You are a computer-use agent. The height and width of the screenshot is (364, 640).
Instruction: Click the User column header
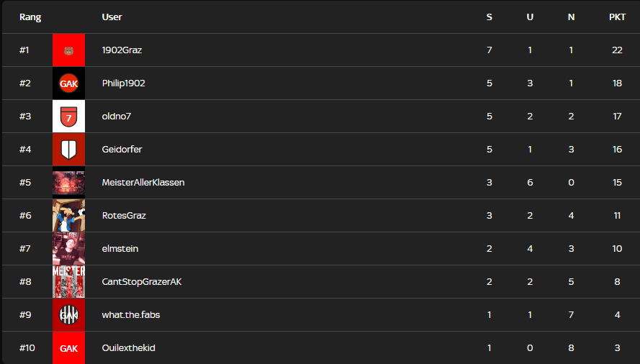(x=112, y=17)
